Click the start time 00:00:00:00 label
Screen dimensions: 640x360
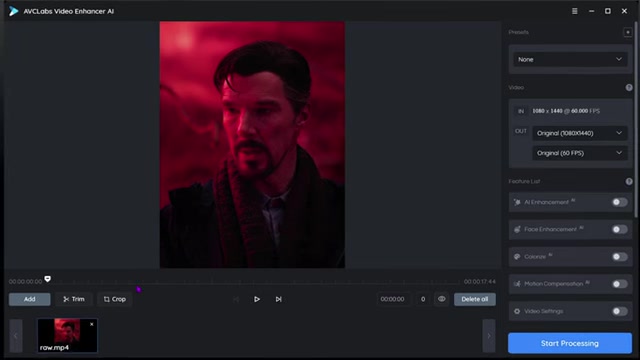[25, 282]
